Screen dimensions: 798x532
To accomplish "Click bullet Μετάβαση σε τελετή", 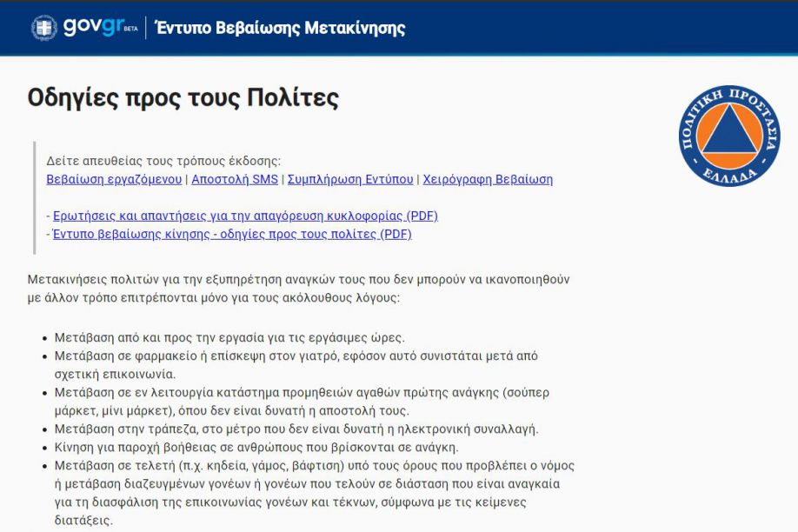I will tap(315, 493).
